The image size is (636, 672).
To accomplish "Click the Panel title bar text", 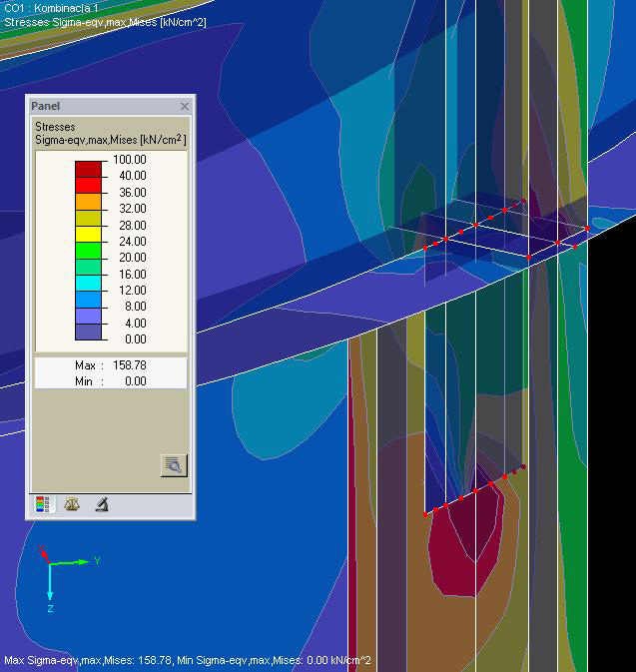I will tap(46, 106).
